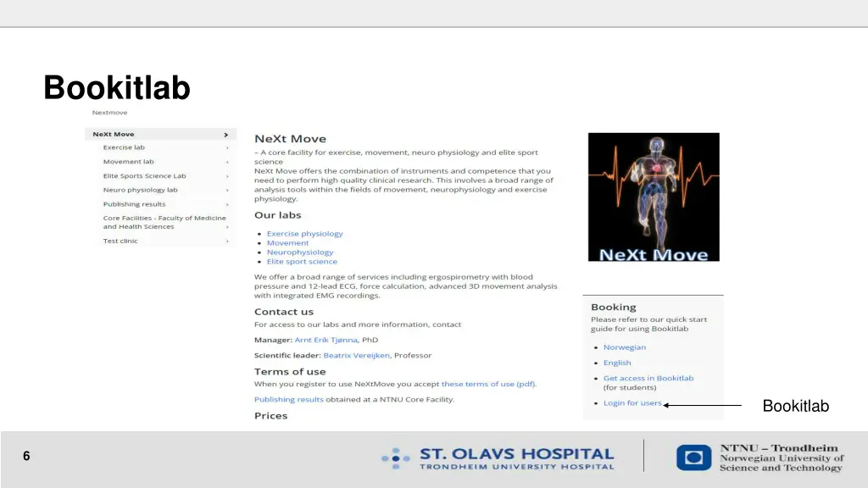The height and width of the screenshot is (488, 868).
Task: Click the NeXt Move main heading
Action: 290,139
